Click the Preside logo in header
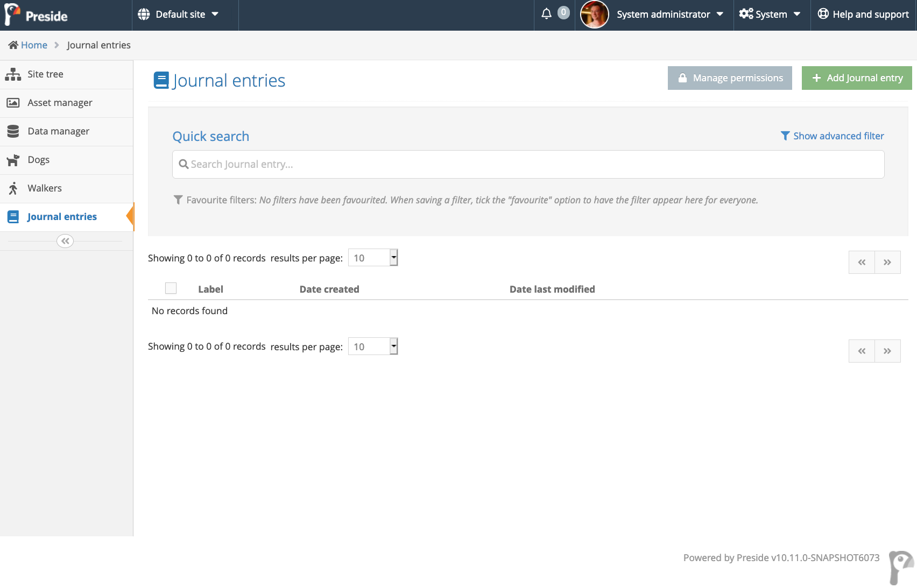 pyautogui.click(x=37, y=15)
